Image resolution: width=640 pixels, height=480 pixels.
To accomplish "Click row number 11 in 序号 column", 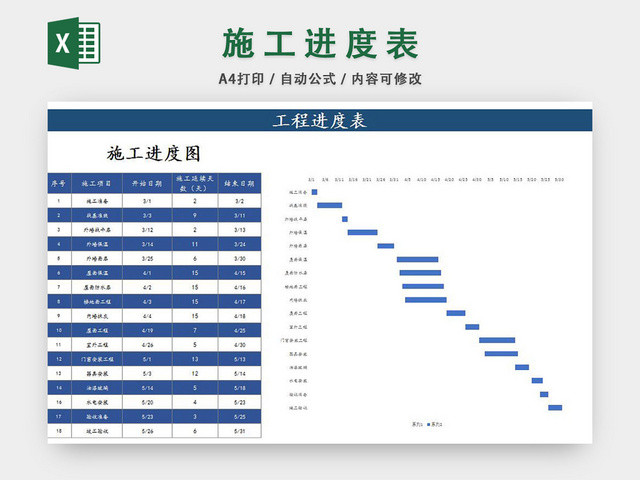I will point(59,345).
